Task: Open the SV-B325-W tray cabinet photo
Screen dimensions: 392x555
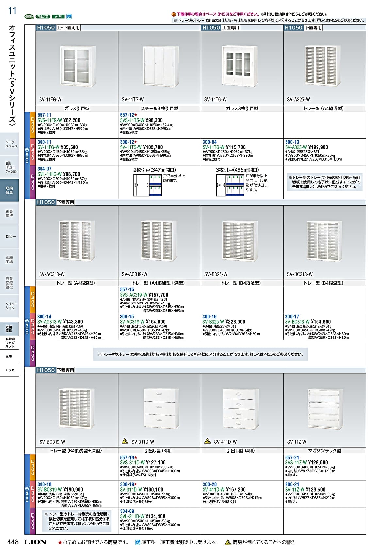Action: pos(240,241)
